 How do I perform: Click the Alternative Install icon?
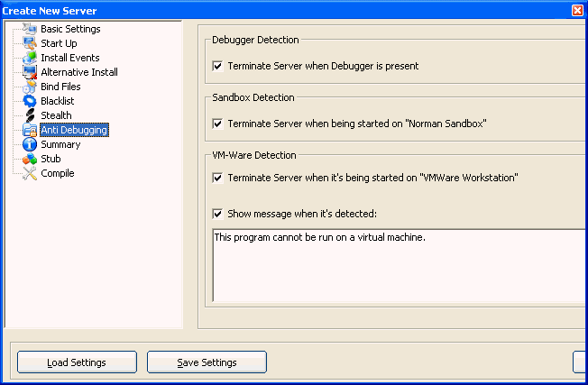click(30, 72)
